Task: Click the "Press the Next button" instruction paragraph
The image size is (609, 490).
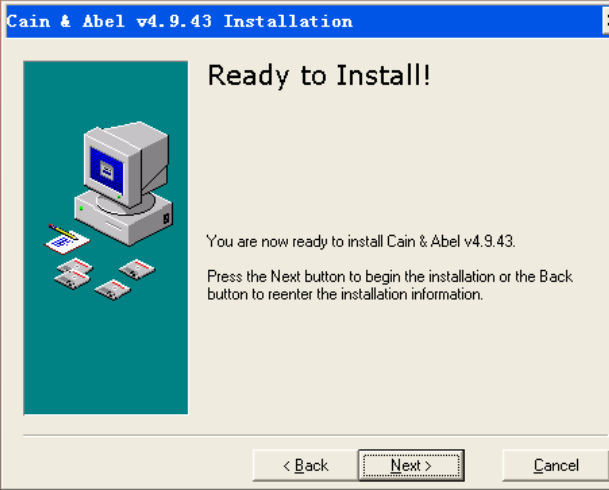Action: coord(390,285)
